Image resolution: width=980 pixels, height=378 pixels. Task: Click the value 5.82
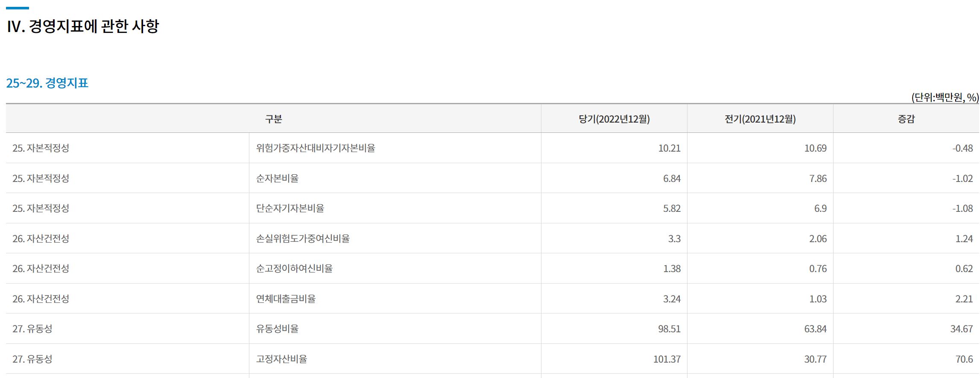672,208
